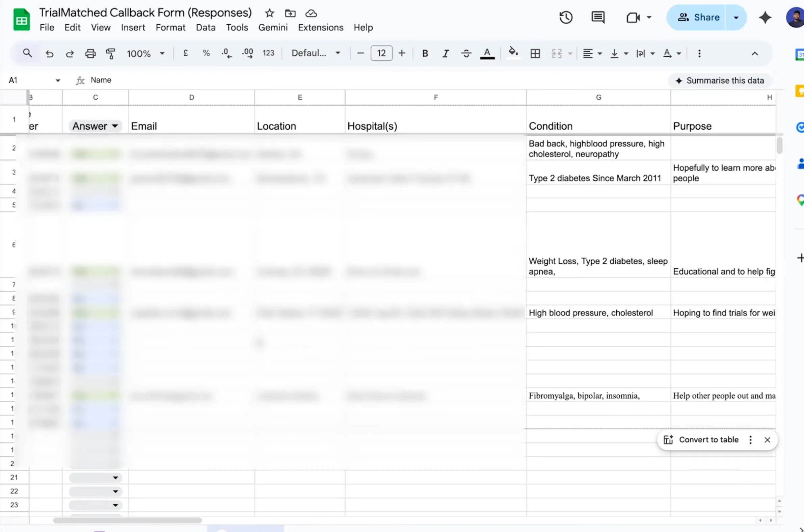This screenshot has height=532, width=804.
Task: Open the font family dropdown
Action: (316, 53)
